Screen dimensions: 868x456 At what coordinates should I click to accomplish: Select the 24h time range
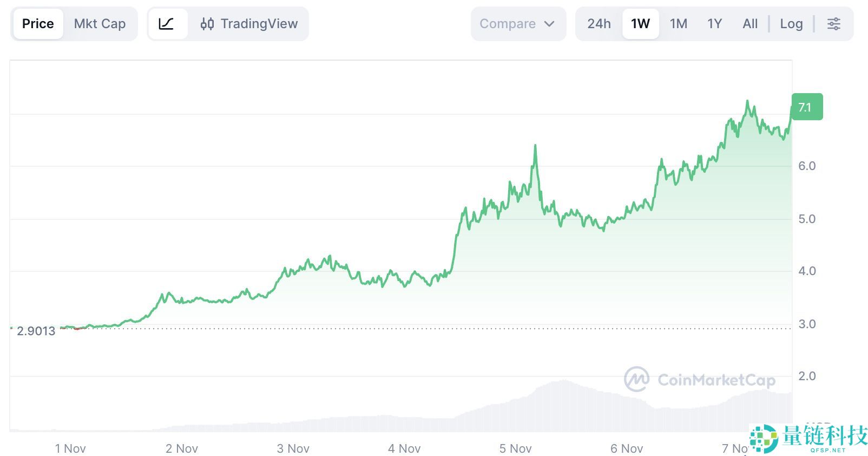pos(599,24)
